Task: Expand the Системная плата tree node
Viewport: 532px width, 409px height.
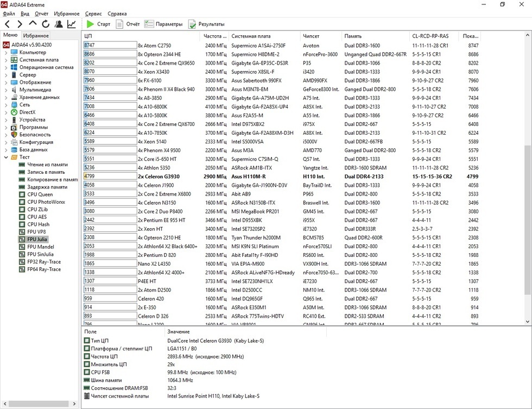Action: (x=6, y=60)
